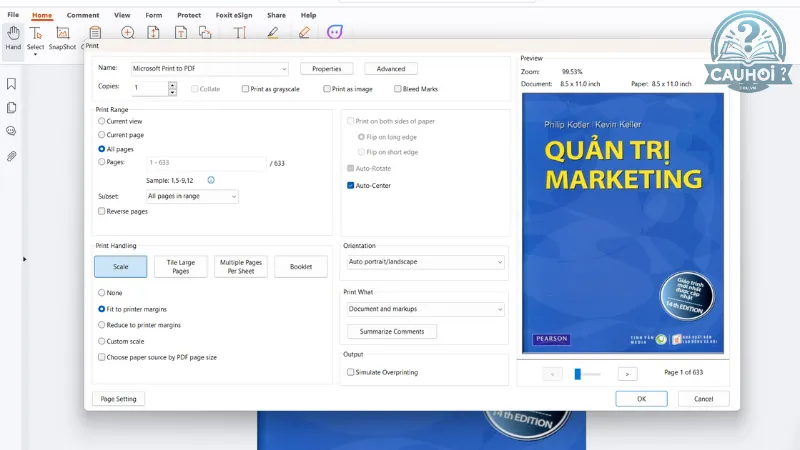This screenshot has width=800, height=450.
Task: Select the Typewriter text tool icon
Action: (x=239, y=33)
